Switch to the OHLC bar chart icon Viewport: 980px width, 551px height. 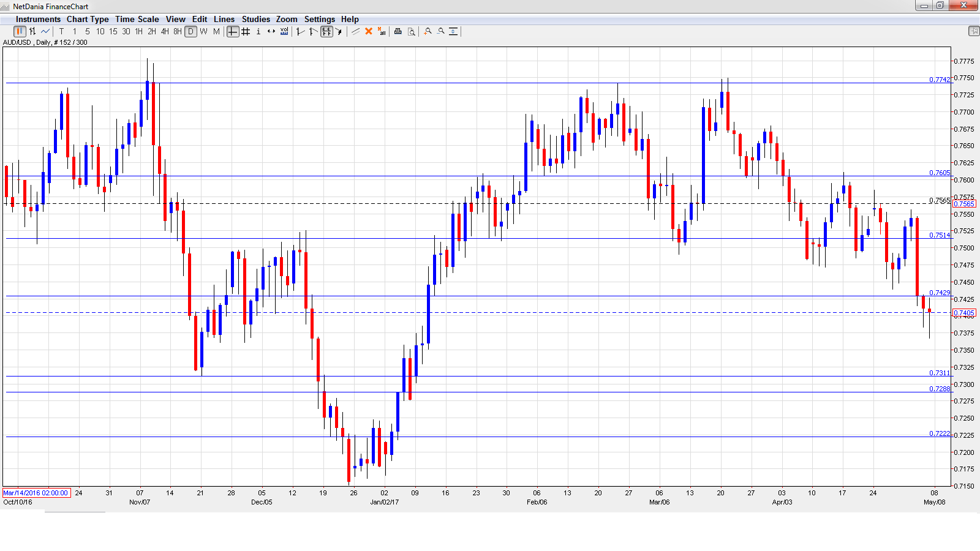(x=32, y=32)
